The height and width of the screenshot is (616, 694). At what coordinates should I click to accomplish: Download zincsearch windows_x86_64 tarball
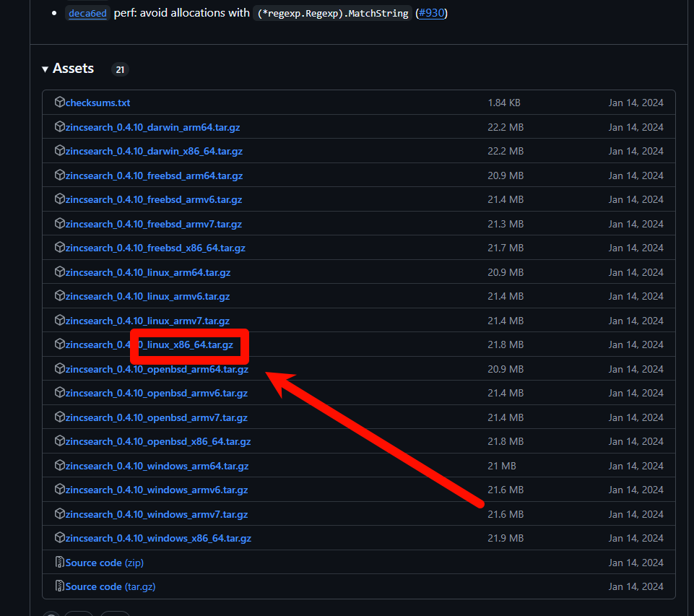[x=158, y=539]
